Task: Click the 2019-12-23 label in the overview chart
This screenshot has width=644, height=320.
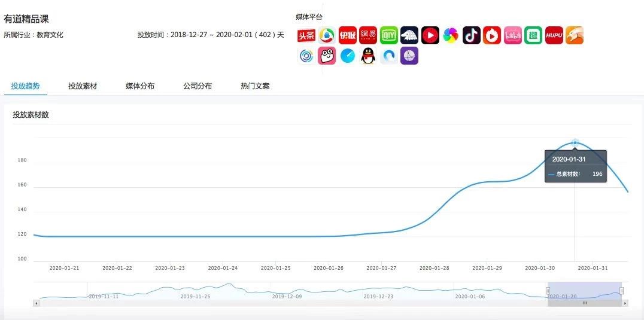Action: click(378, 296)
